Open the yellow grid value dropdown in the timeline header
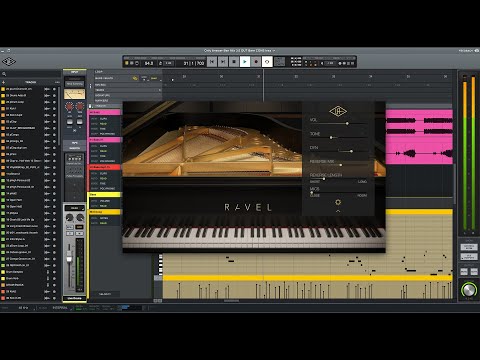Viewport: 480px width, 360px height. coord(154,78)
